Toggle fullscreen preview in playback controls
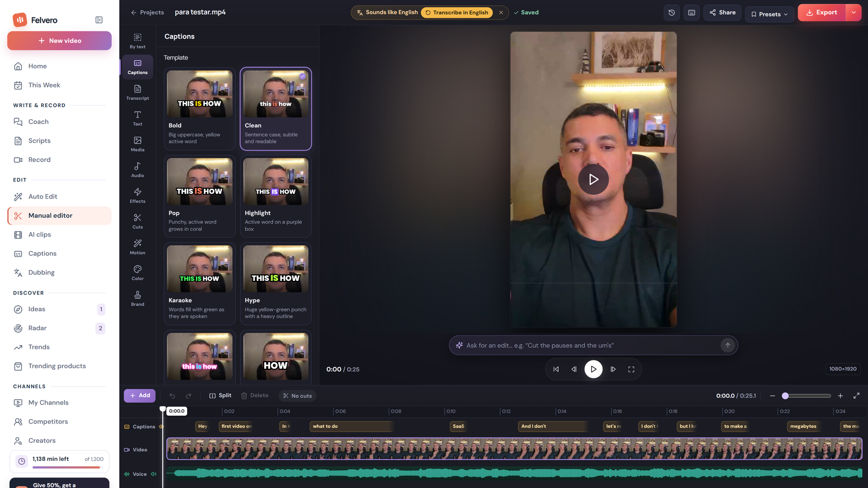868x488 pixels. point(631,369)
